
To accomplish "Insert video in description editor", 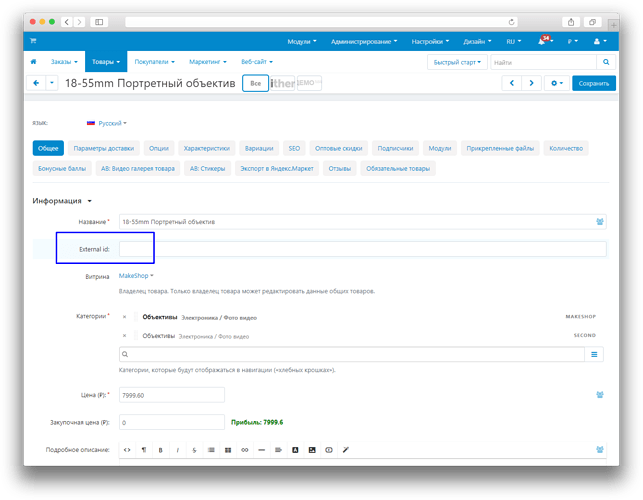I will (329, 450).
